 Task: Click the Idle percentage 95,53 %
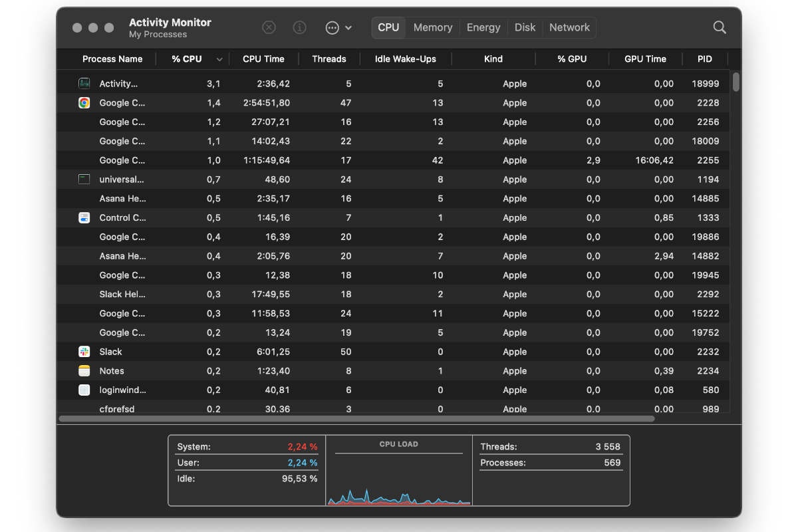pos(299,479)
